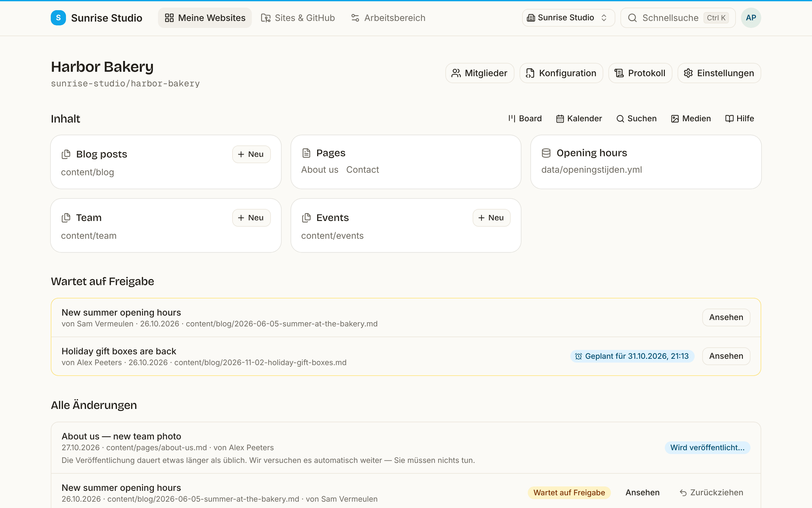Click the Blog posts collection icon
Image resolution: width=812 pixels, height=508 pixels.
click(x=66, y=154)
